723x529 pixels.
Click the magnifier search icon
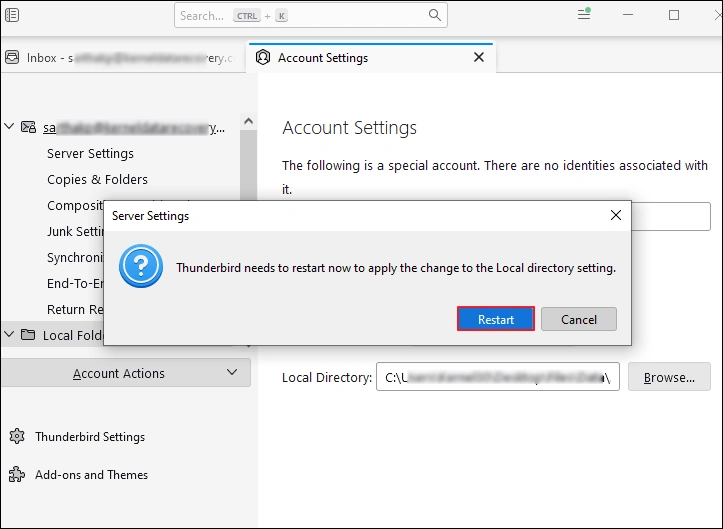tap(434, 15)
